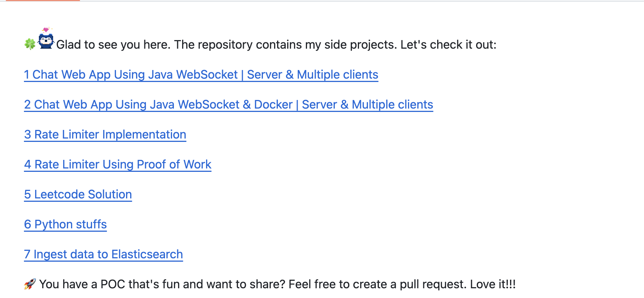Open Chat Web App Using Java WebSocket link

(x=201, y=74)
